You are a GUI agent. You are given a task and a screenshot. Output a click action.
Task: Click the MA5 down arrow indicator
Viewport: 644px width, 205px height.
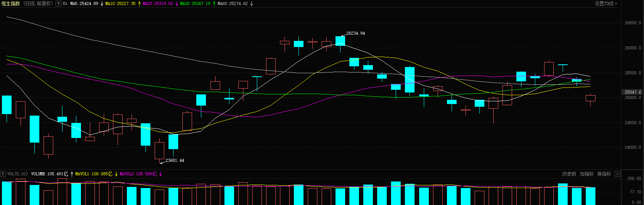[102, 4]
